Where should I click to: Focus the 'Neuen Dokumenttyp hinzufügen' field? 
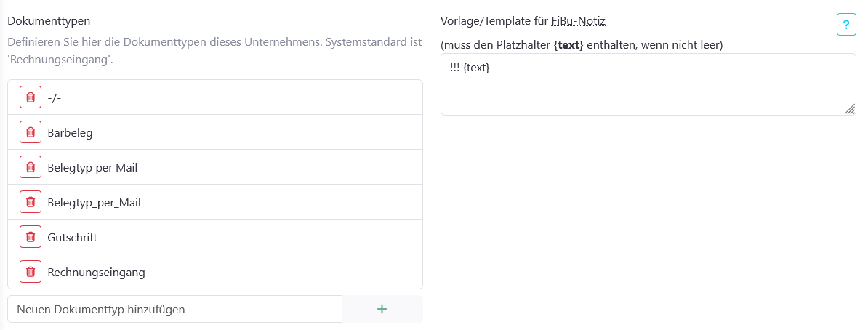coord(174,309)
